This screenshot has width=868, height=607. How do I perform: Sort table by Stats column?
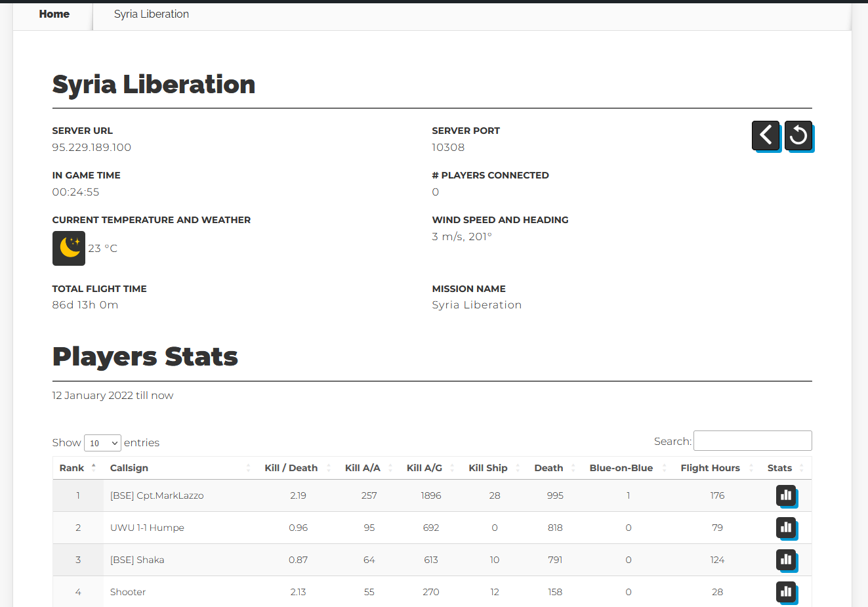(786, 468)
